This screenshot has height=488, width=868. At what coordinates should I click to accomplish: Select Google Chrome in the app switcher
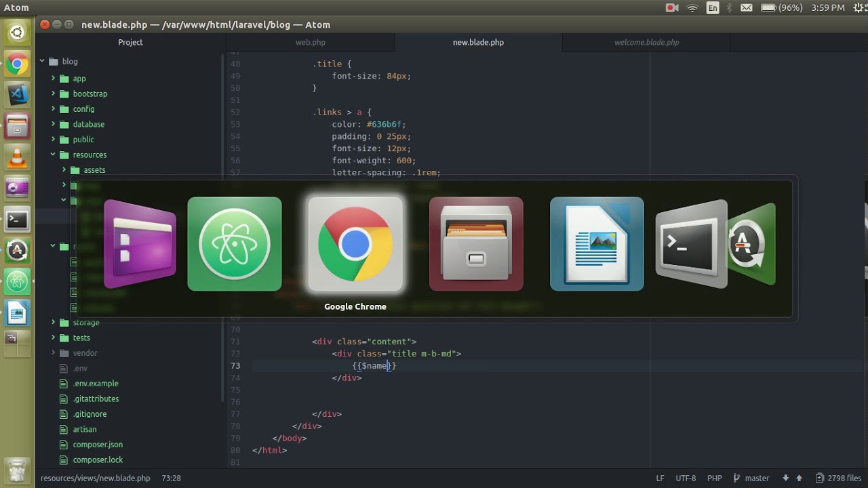(x=355, y=244)
